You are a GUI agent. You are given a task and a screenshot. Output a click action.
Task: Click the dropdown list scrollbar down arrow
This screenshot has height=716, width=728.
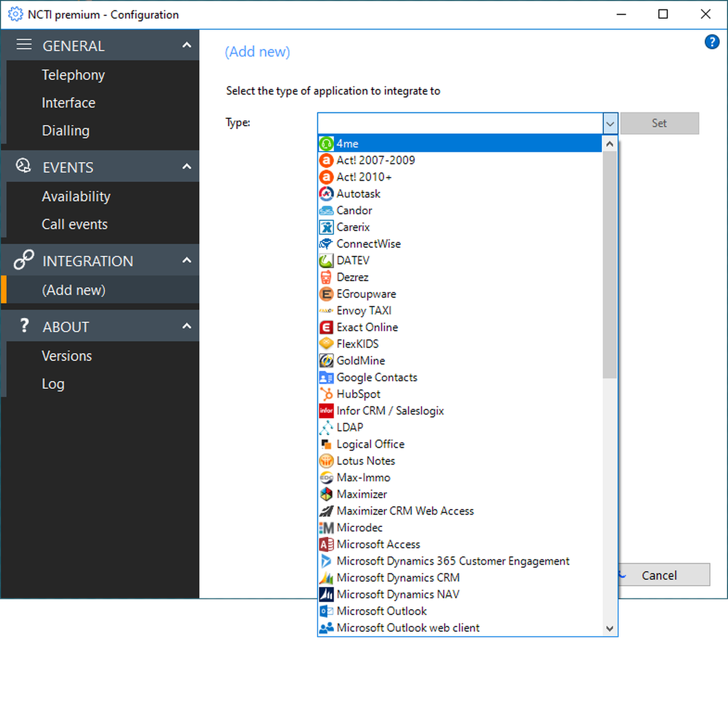pyautogui.click(x=610, y=628)
